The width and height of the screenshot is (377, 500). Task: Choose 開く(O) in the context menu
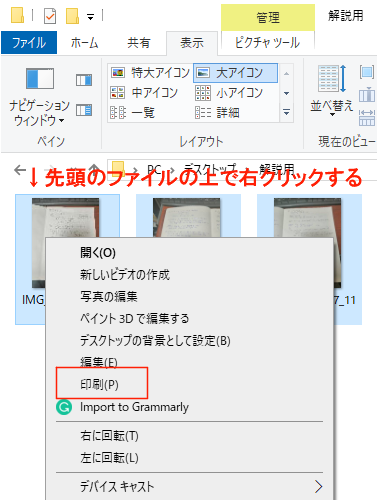tap(189, 253)
